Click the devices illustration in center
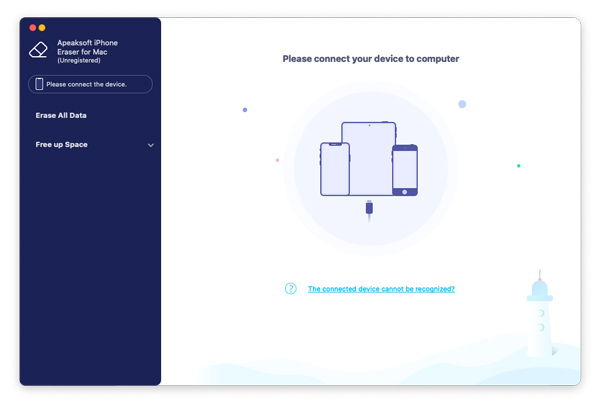This screenshot has width=600, height=407. 369,159
